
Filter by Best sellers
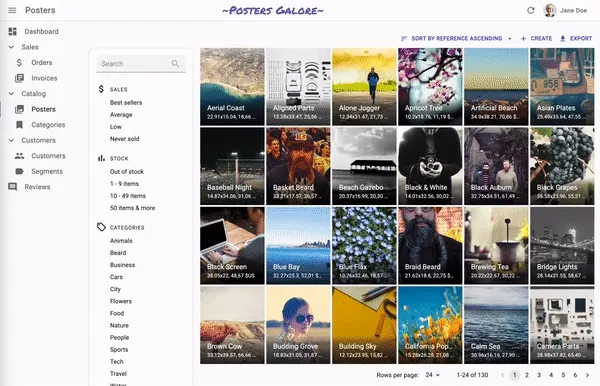pyautogui.click(x=126, y=103)
